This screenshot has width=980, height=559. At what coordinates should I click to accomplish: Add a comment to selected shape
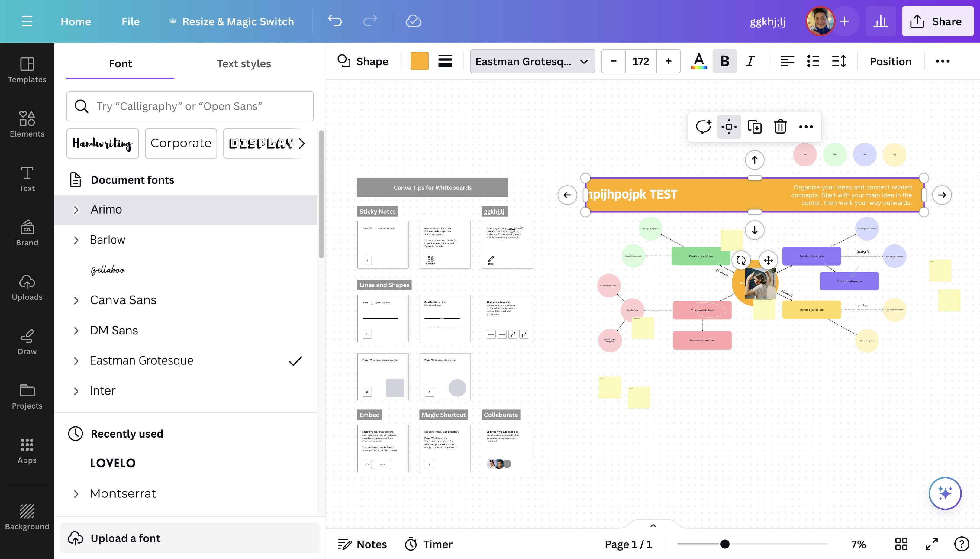click(x=703, y=127)
